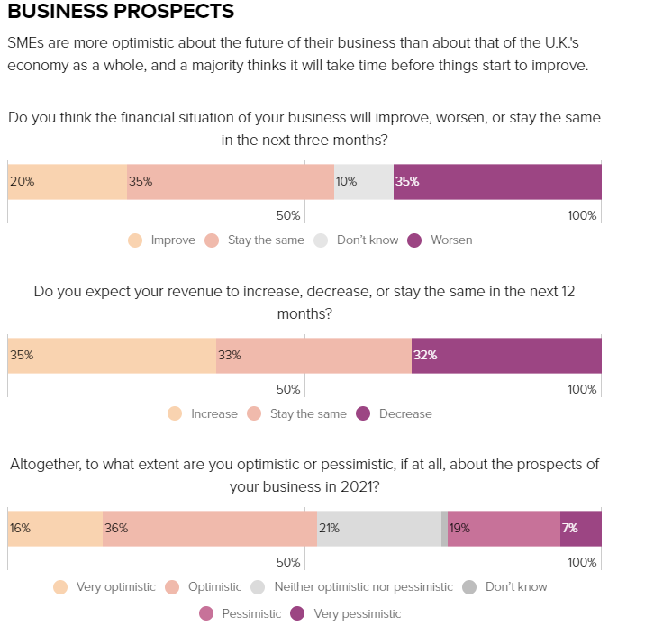This screenshot has width=663, height=644.
Task: Toggle the Improve legend color dot
Action: coord(135,240)
